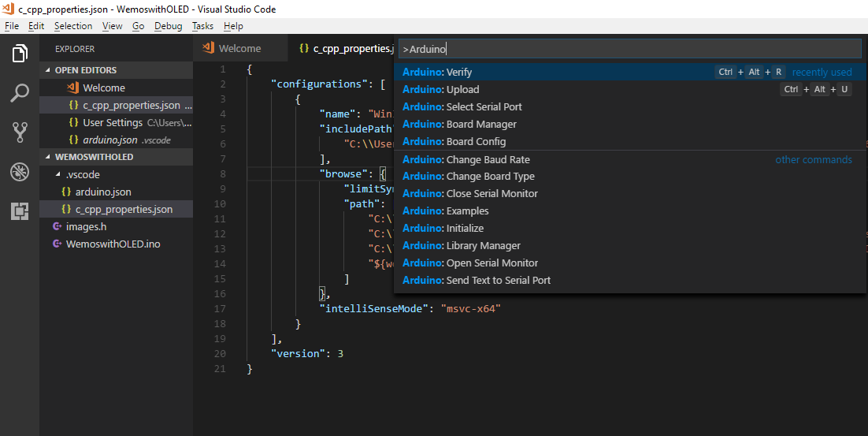Run the Arduino: Upload command
This screenshot has width=868, height=436.
tap(630, 89)
